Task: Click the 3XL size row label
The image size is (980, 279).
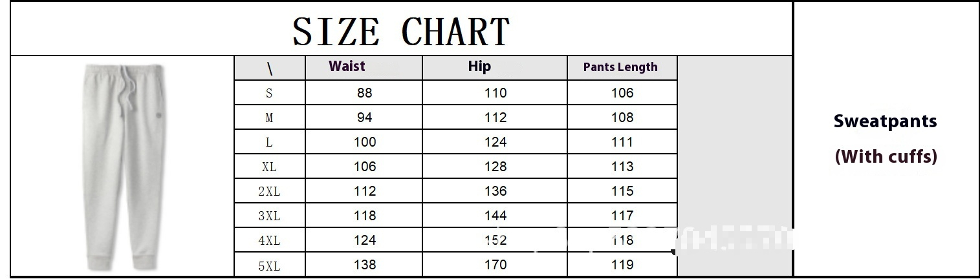Action: click(269, 216)
